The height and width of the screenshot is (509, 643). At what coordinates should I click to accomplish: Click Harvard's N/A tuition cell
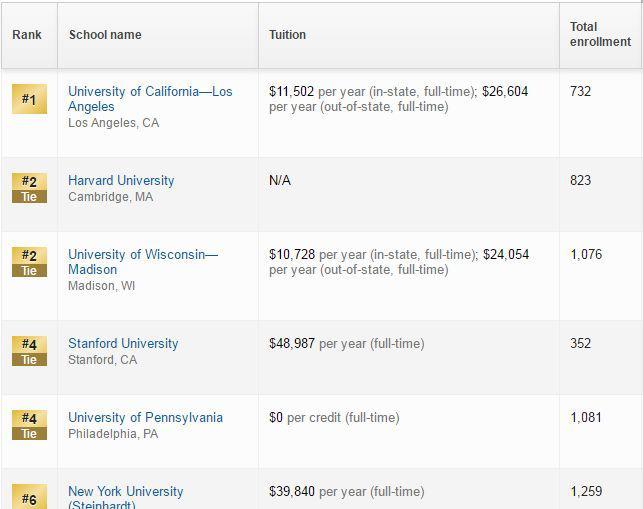[280, 180]
